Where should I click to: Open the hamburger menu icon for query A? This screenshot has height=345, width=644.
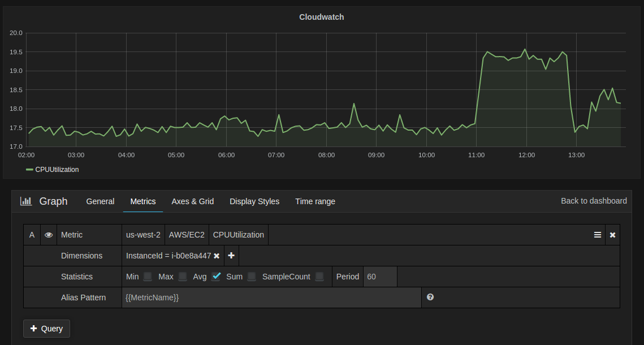(x=598, y=234)
